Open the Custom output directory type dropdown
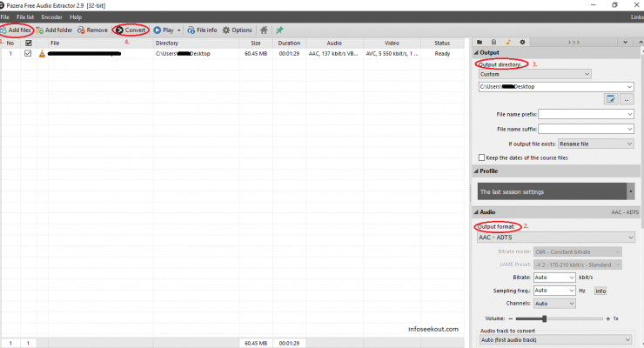Screen dimensions: 644x348 tap(534, 74)
